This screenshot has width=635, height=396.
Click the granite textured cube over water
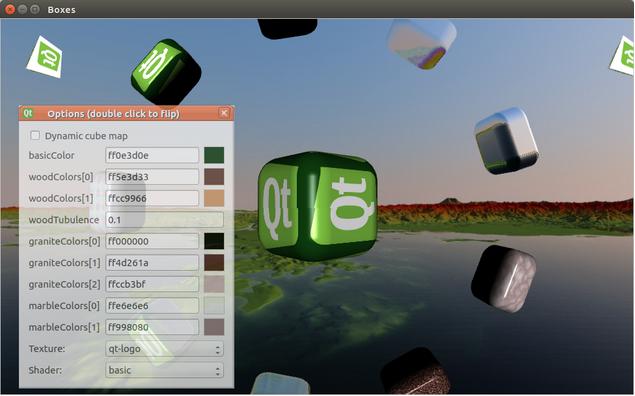pos(504,278)
